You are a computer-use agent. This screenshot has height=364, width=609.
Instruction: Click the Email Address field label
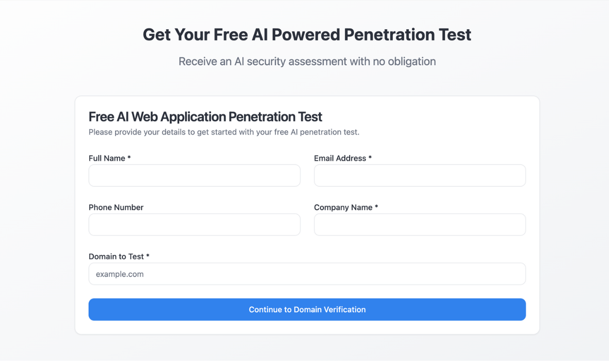(340, 159)
